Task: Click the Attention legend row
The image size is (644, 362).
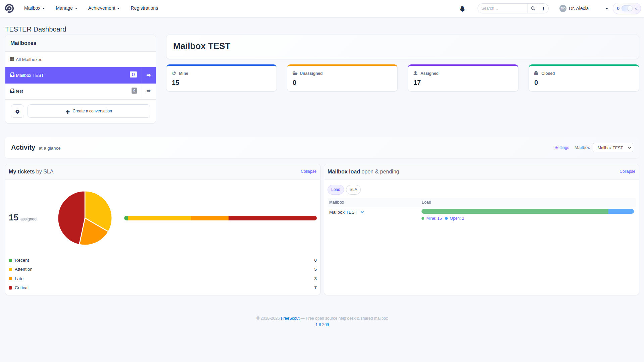Action: point(163,269)
